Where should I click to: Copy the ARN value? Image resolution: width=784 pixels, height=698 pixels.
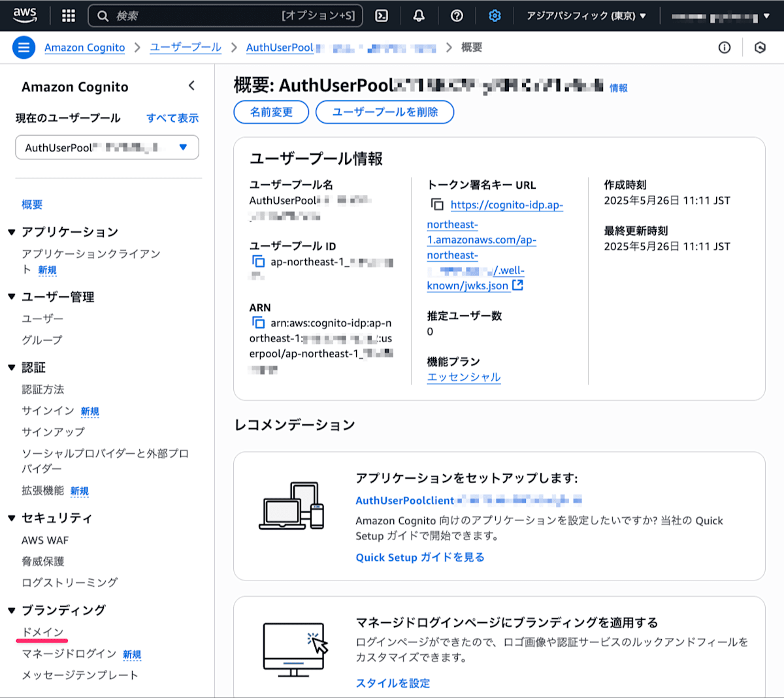tap(259, 323)
